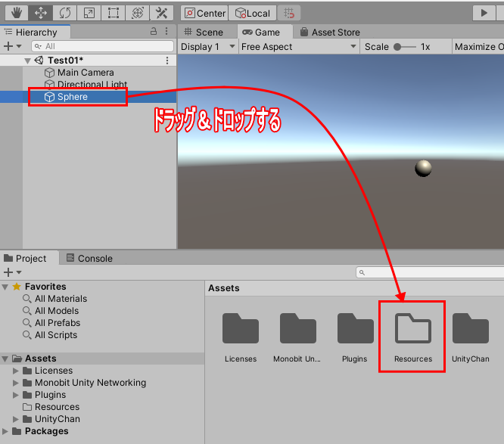The width and height of the screenshot is (504, 444).
Task: Start Play mode
Action: click(x=484, y=13)
